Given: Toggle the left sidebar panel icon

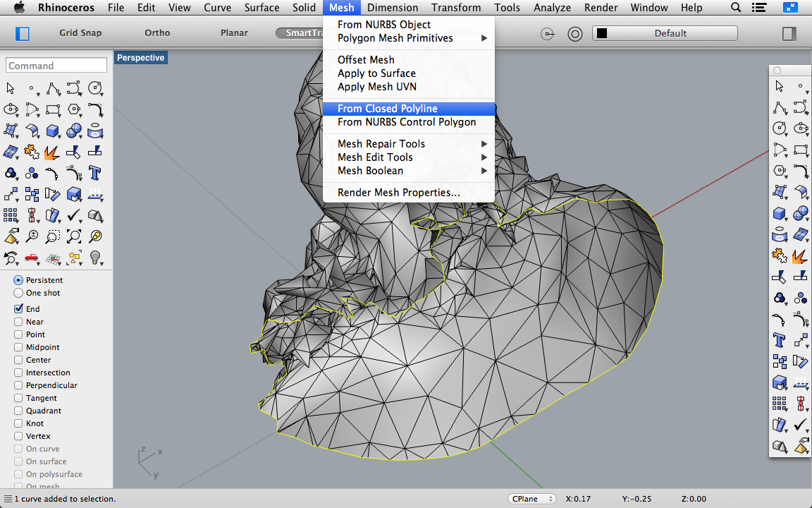Looking at the screenshot, I should tap(23, 33).
